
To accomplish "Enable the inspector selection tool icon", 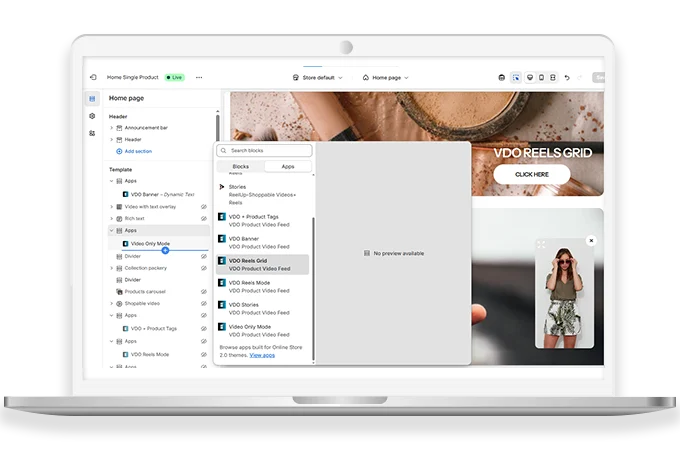I will 516,77.
